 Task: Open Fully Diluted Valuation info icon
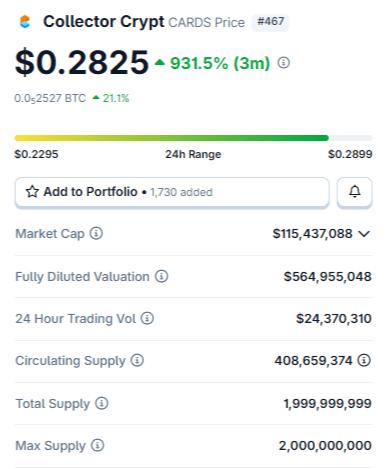[161, 276]
